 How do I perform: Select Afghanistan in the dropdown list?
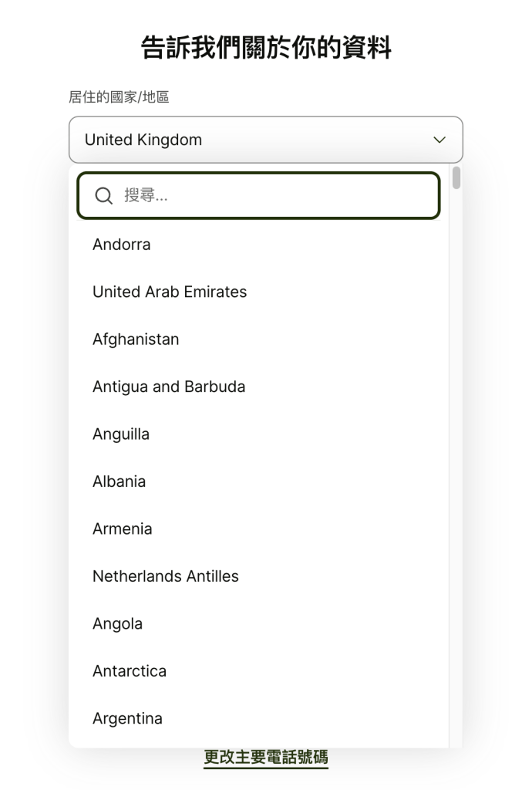click(x=136, y=339)
